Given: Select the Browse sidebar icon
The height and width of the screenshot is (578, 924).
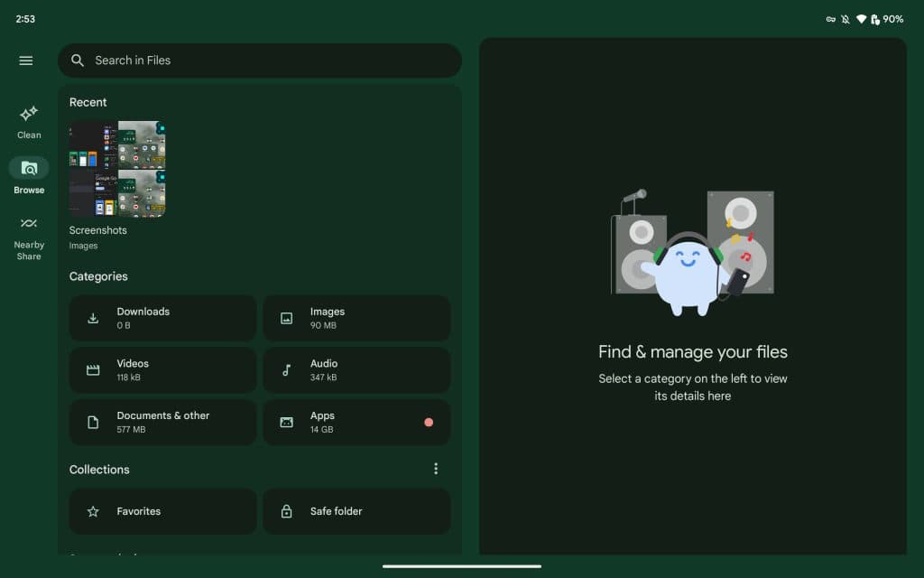Looking at the screenshot, I should click(x=28, y=168).
